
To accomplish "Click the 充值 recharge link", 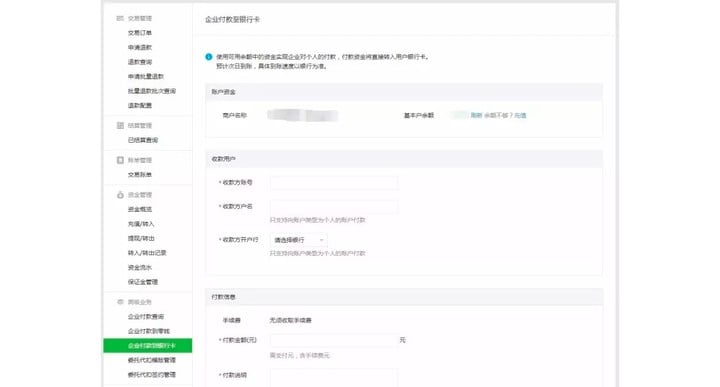I will (520, 116).
